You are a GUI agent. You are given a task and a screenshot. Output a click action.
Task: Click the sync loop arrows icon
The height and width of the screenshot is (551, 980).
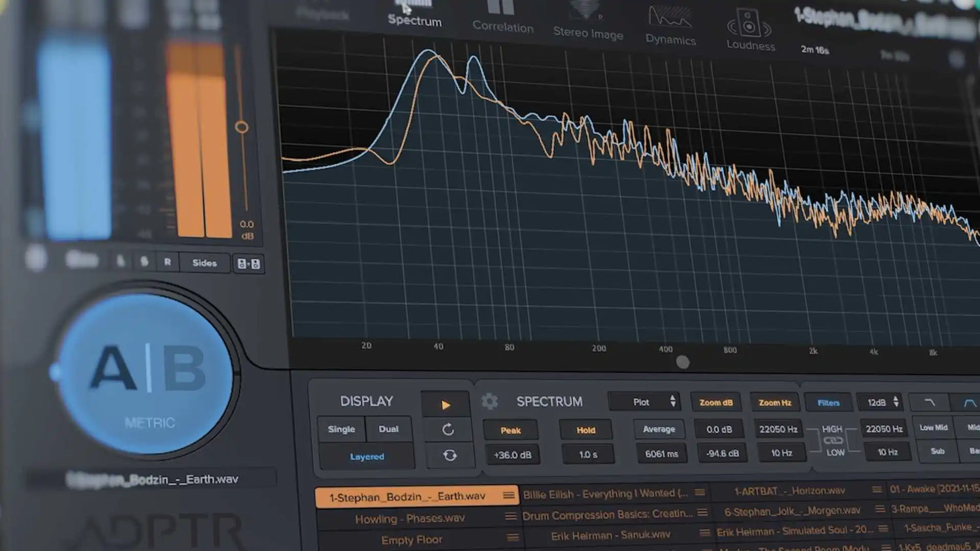(449, 455)
